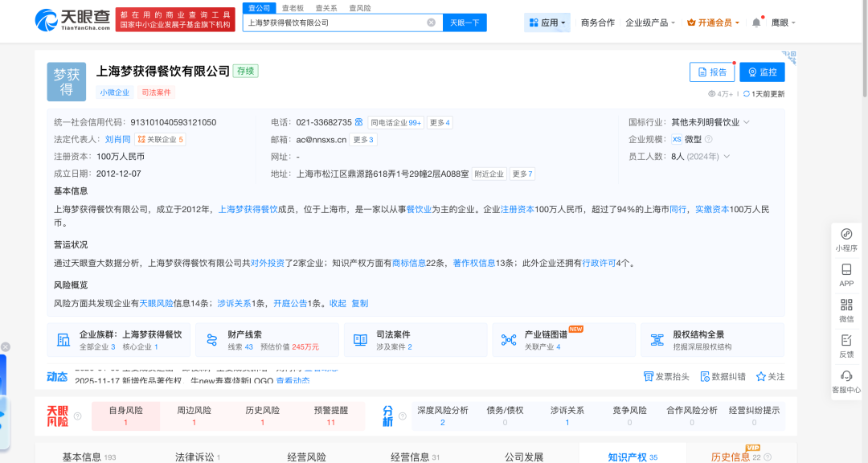The width and height of the screenshot is (868, 463).
Task: Switch to the 知识产权 tab
Action: point(632,457)
